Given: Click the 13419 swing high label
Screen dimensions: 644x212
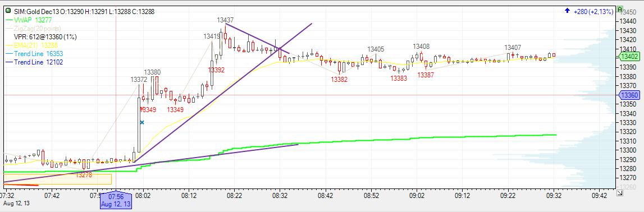Looking at the screenshot, I should pyautogui.click(x=212, y=36).
